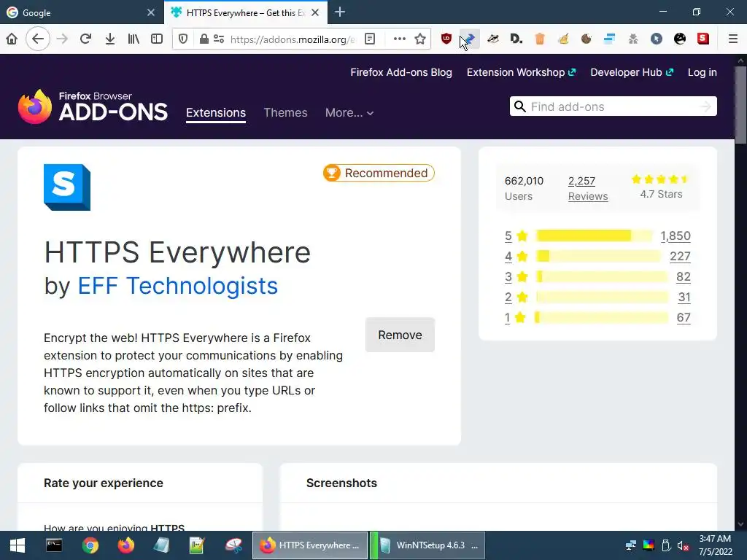
Task: Open the Firefox Add-ons Blog link
Action: pos(401,72)
